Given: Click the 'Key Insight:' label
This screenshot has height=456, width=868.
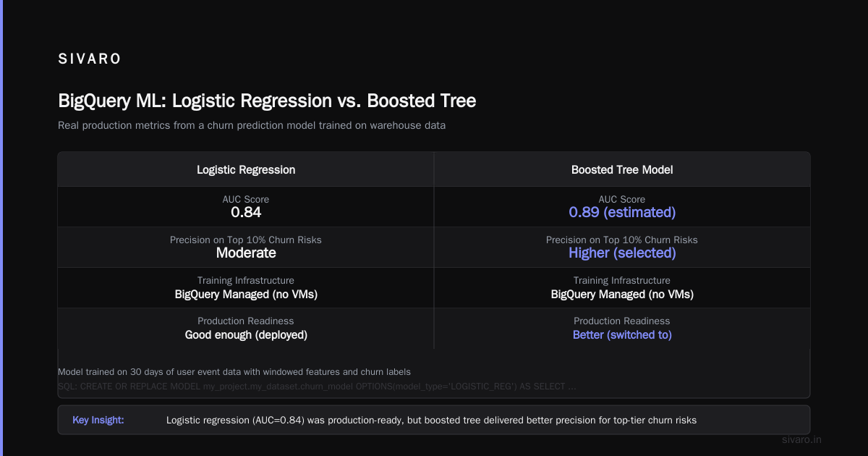Looking at the screenshot, I should [x=98, y=420].
